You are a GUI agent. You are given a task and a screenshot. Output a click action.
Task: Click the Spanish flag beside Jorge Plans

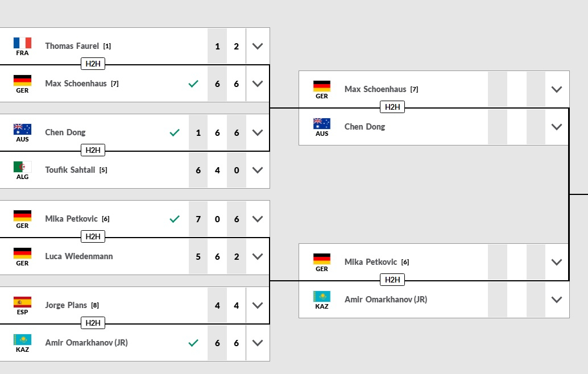(x=23, y=302)
